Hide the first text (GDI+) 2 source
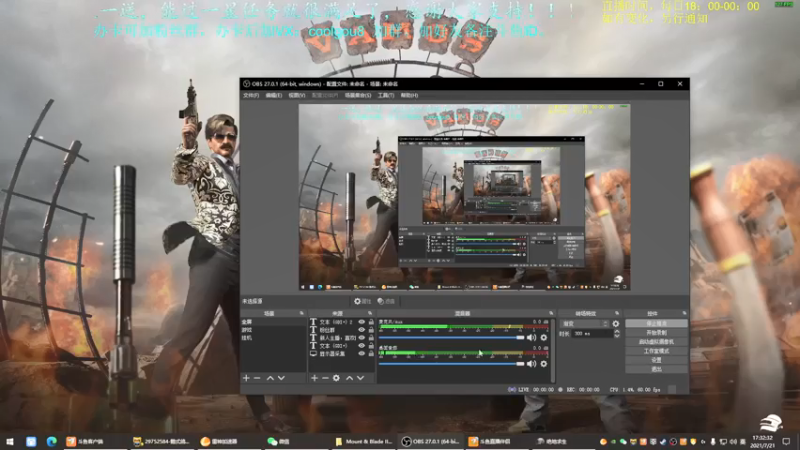This screenshot has height=450, width=800. pyautogui.click(x=362, y=322)
